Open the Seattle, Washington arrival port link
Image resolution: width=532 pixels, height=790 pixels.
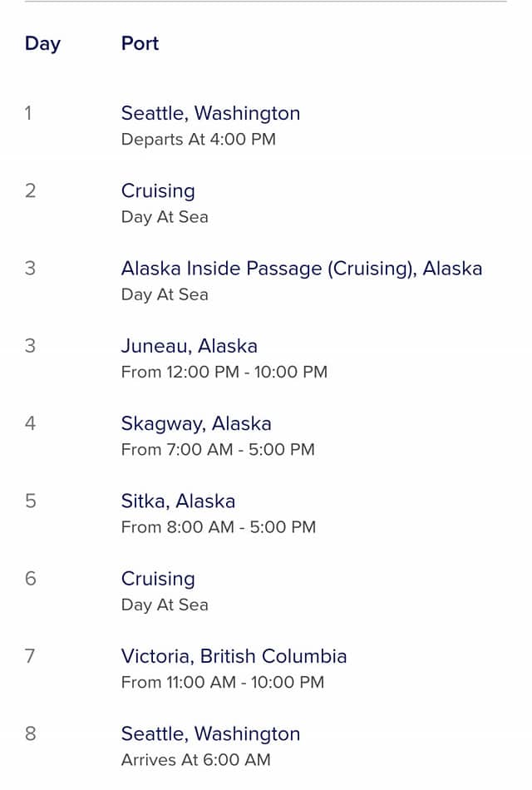click(x=210, y=734)
